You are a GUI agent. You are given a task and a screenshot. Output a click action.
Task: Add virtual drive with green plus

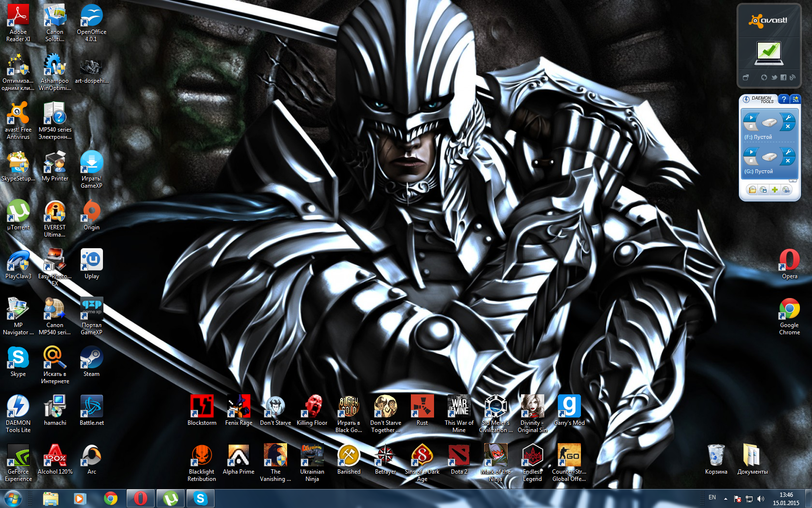[x=775, y=190]
